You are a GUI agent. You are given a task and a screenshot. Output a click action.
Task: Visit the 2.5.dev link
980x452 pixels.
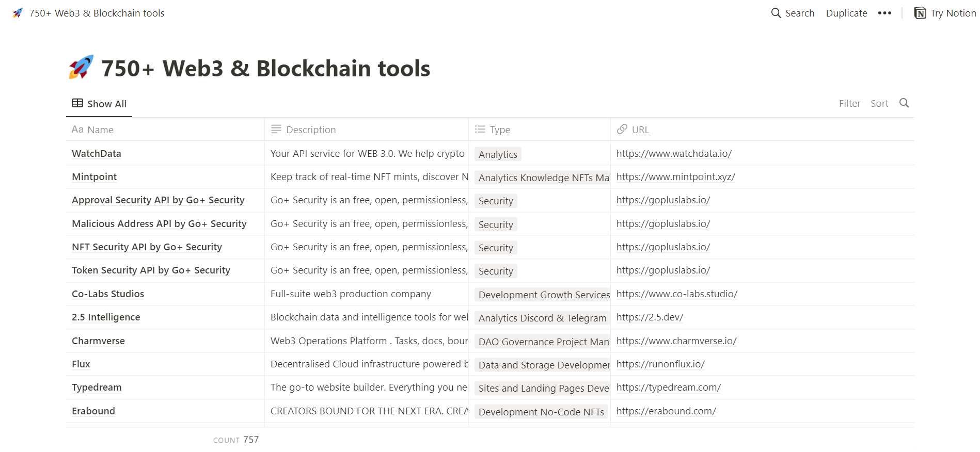tap(650, 317)
